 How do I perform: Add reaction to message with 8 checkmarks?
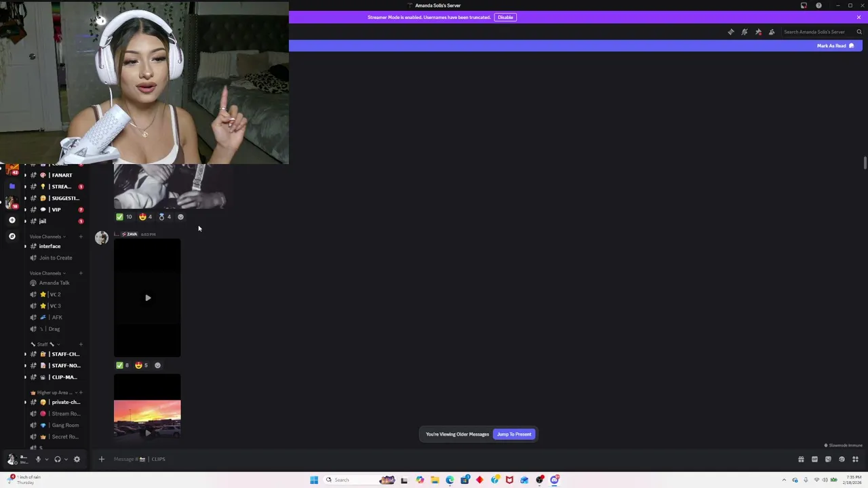157,365
